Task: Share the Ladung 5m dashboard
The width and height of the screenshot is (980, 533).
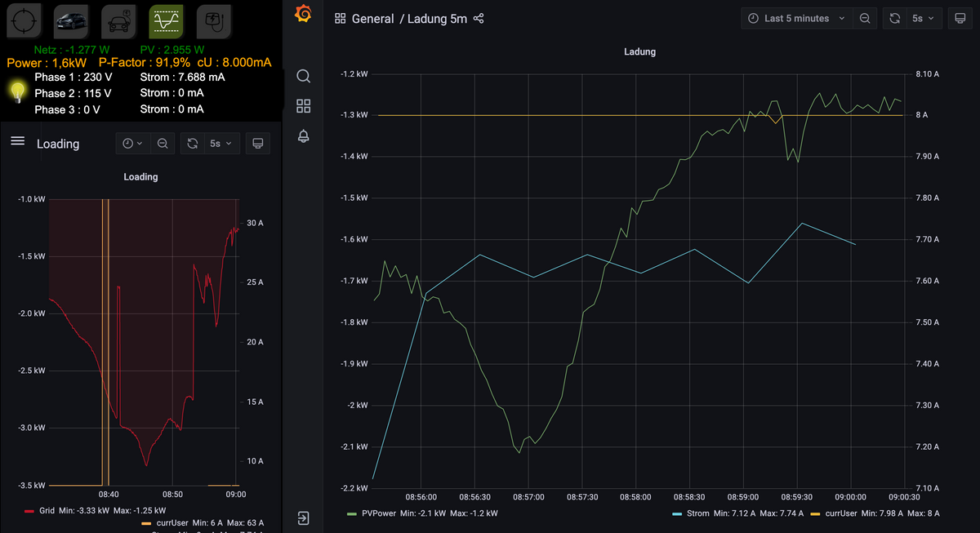Action: pos(479,18)
